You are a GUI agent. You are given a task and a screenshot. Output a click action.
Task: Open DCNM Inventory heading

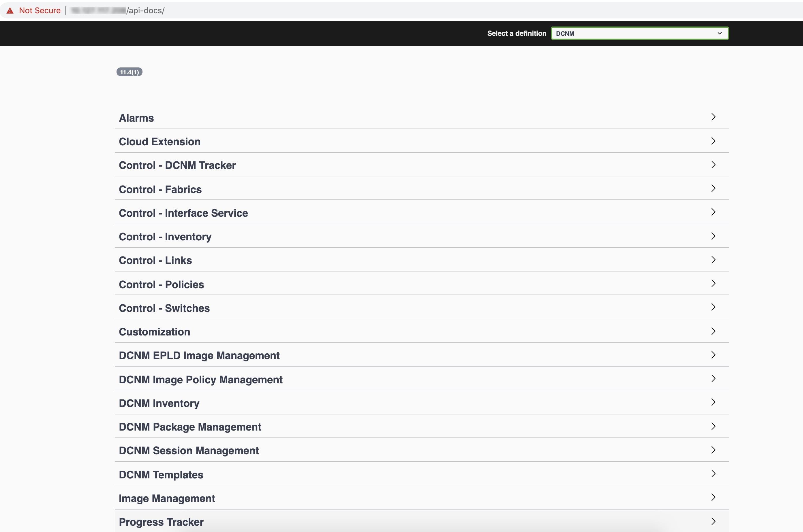click(159, 403)
